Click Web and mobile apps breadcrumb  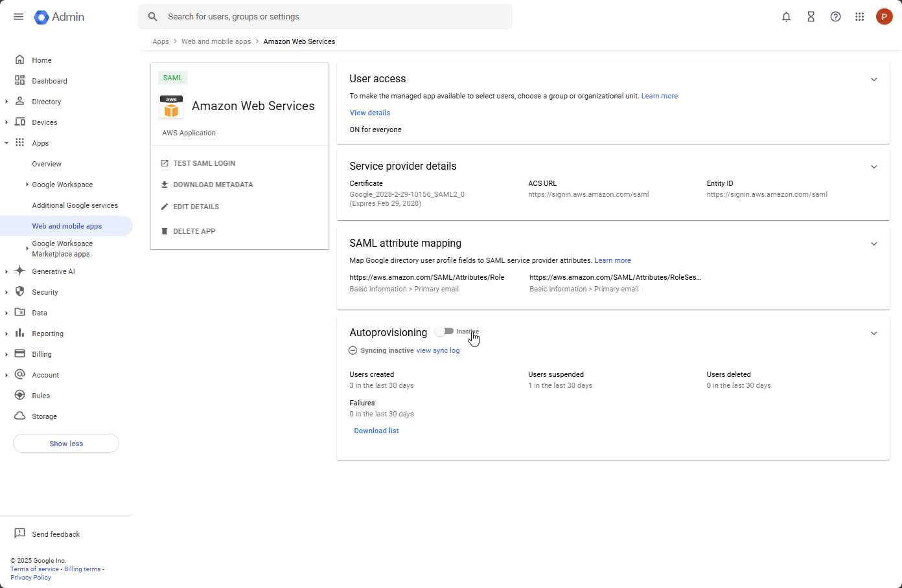(x=216, y=41)
